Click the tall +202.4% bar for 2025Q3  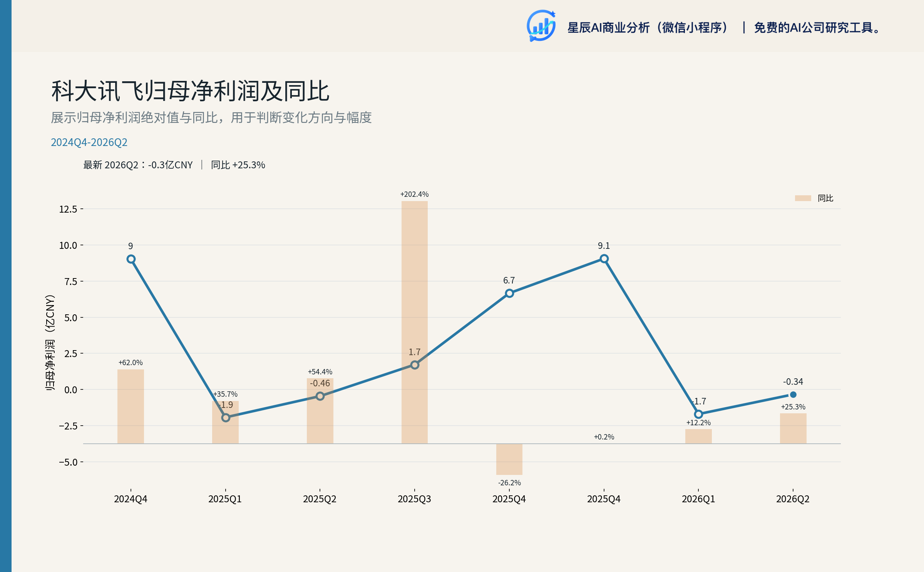tap(415, 322)
